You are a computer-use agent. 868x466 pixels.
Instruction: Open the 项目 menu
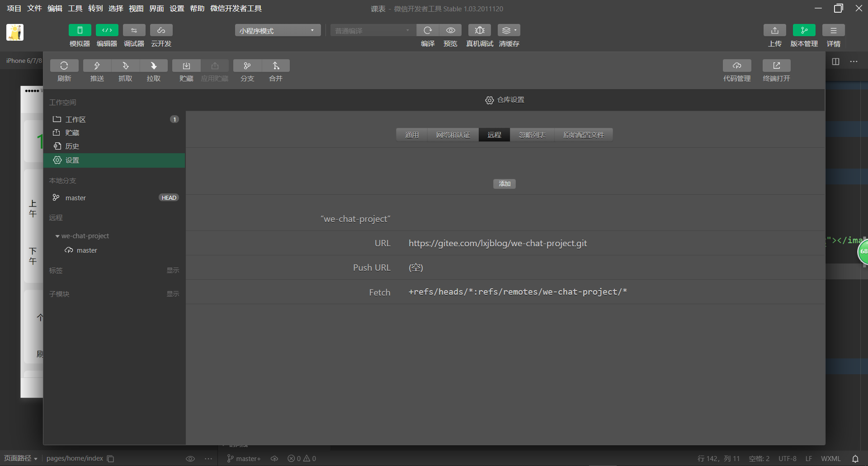tap(14, 9)
